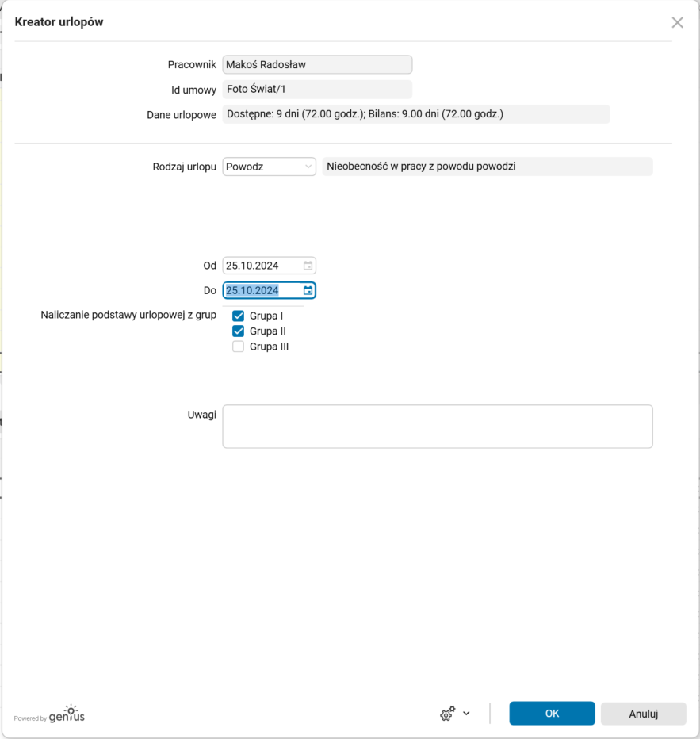This screenshot has height=739, width=700.
Task: Uncheck the Grupa II checkbox
Action: coord(238,331)
